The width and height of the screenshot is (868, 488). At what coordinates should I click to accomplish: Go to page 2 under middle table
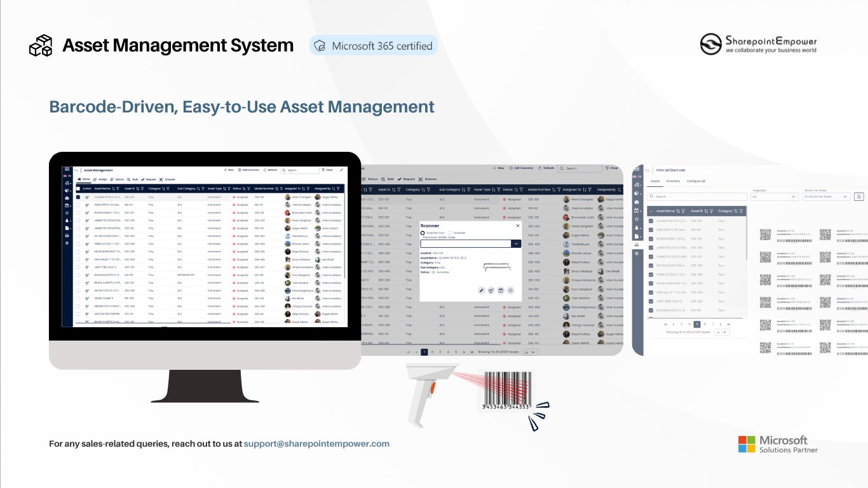tap(432, 351)
